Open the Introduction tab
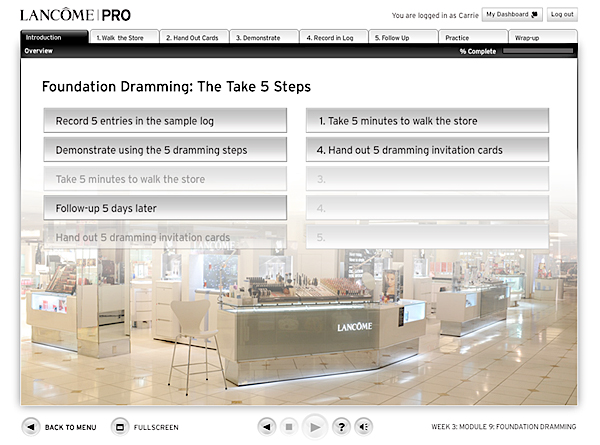 point(54,37)
